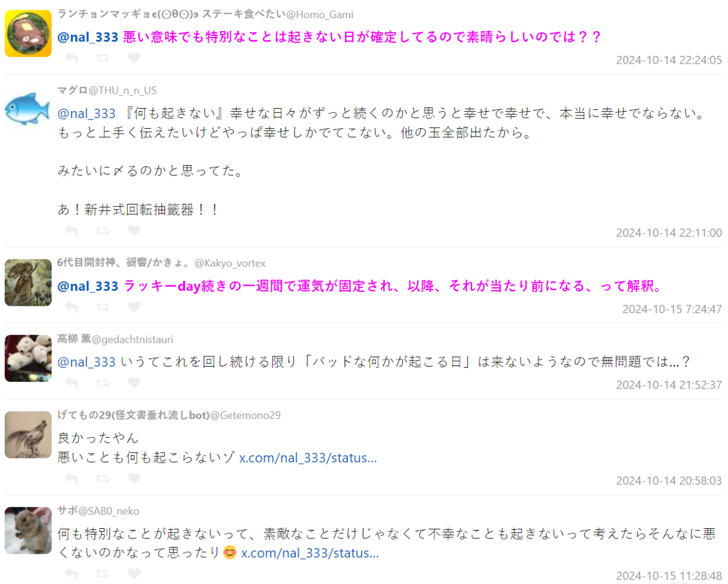Retweet the Homo_Gami post
This screenshot has width=728, height=584.
coord(103,58)
